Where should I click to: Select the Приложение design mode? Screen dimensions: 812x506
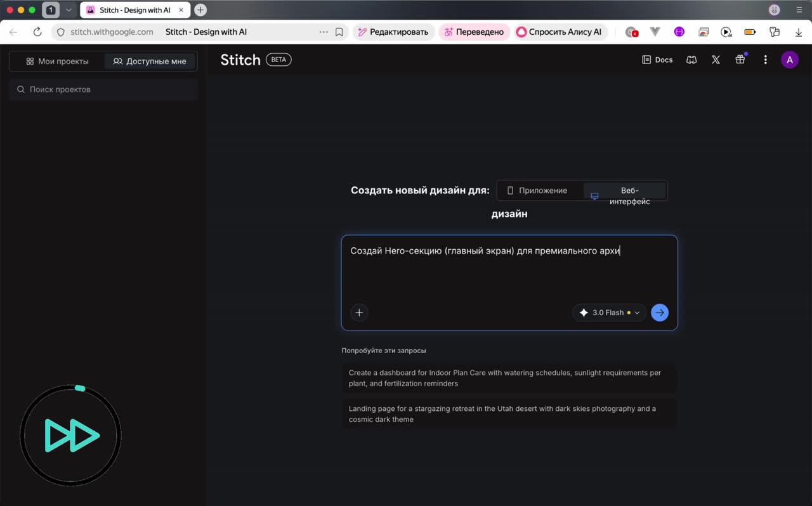click(x=537, y=190)
